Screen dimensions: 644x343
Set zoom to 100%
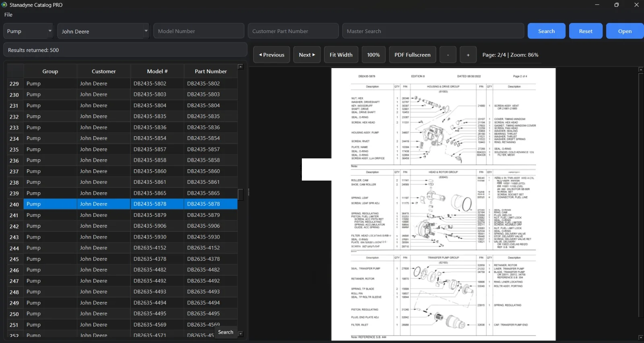[x=374, y=55]
